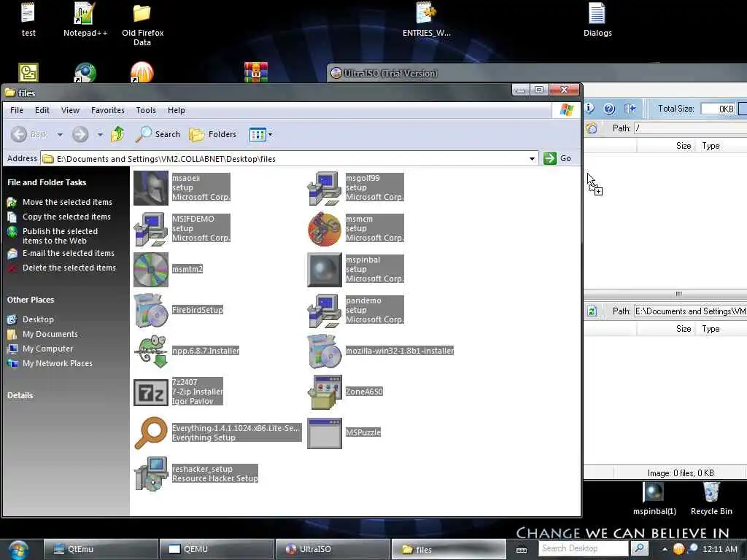Click the UltraISO horizontal scrollbar grip
The image size is (747, 560).
(x=678, y=294)
